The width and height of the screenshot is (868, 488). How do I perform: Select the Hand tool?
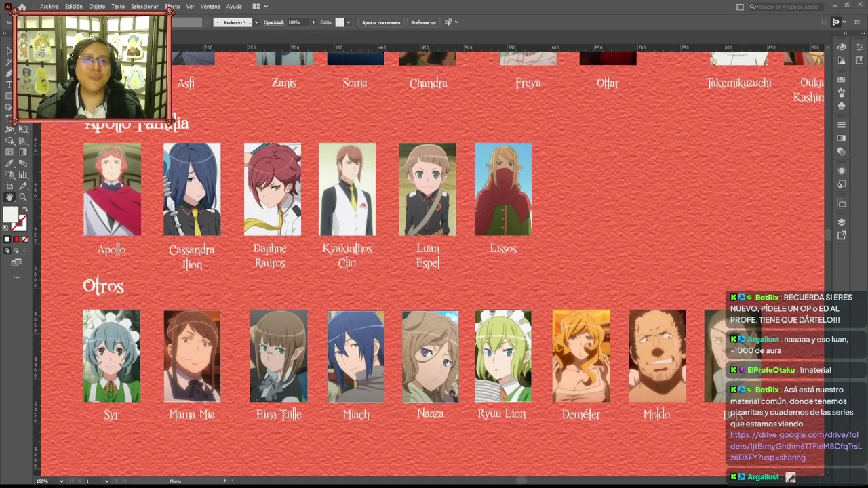pos(9,197)
